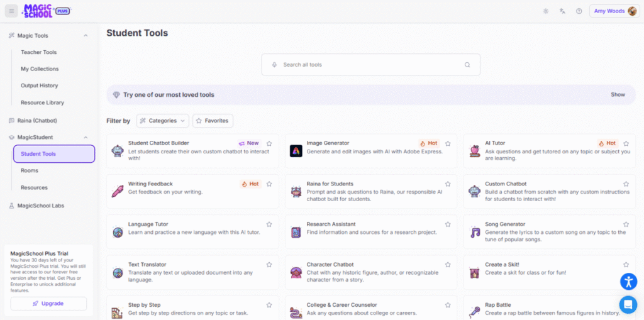The width and height of the screenshot is (644, 320).
Task: Open the Categories filter dropdown
Action: point(162,121)
